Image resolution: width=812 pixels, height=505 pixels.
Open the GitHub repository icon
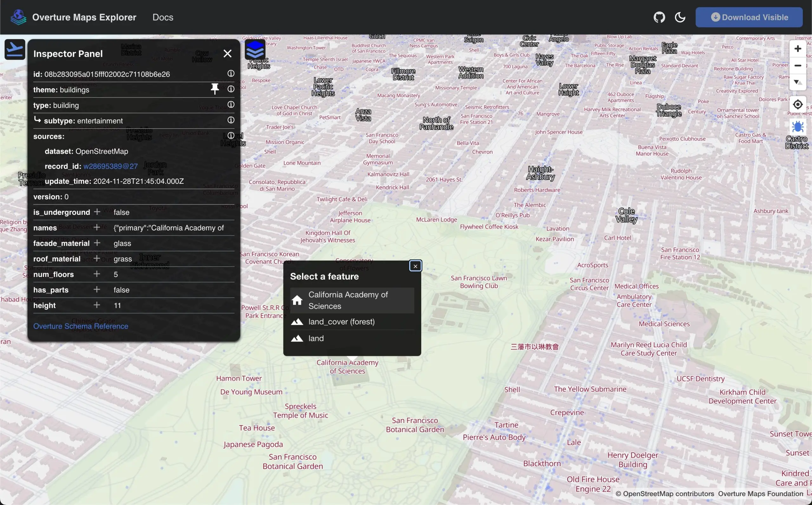659,17
